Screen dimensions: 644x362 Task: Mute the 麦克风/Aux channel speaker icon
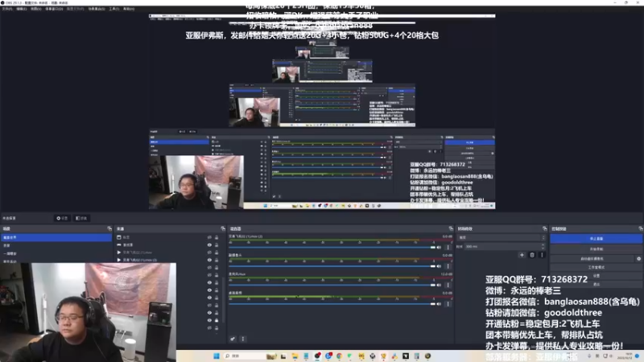(439, 285)
